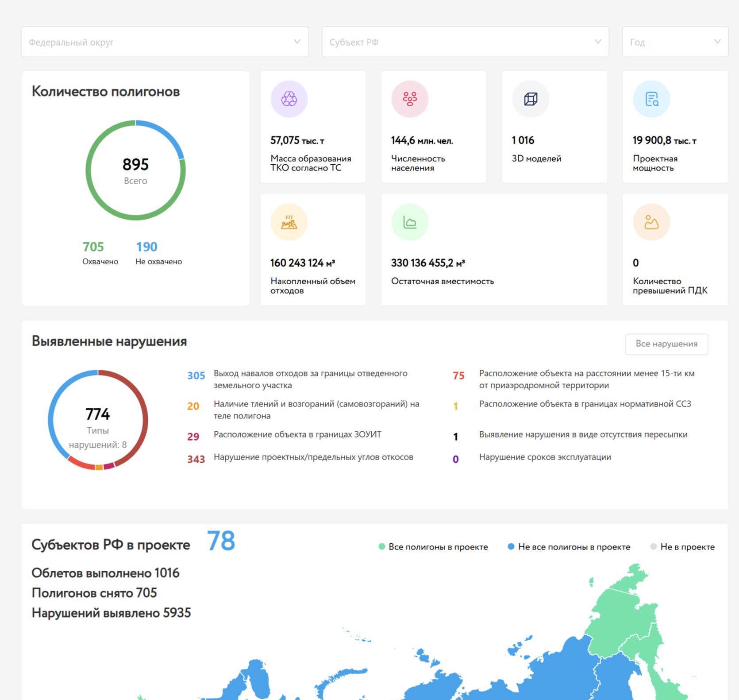Select the 343 slope angle violation entry
739x700 pixels.
coord(313,457)
